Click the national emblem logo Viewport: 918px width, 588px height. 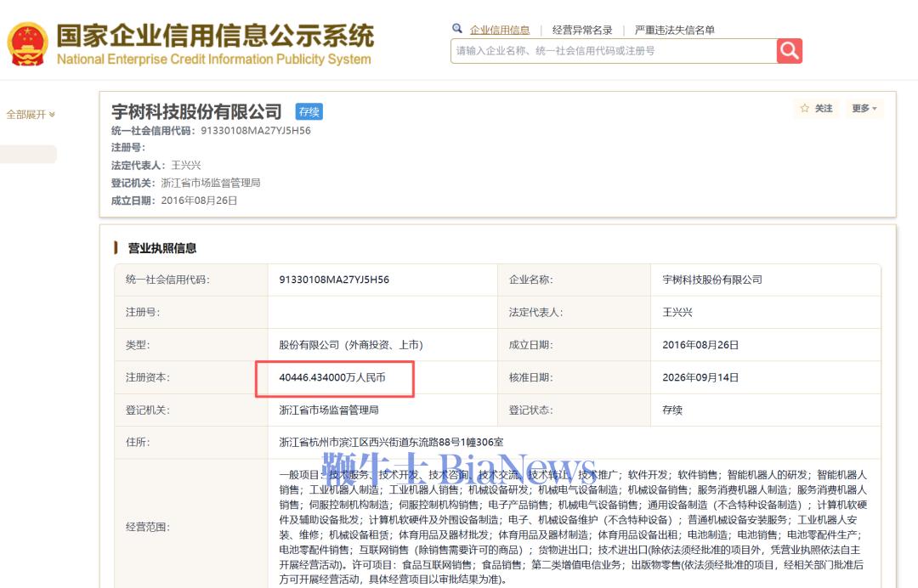pyautogui.click(x=27, y=44)
